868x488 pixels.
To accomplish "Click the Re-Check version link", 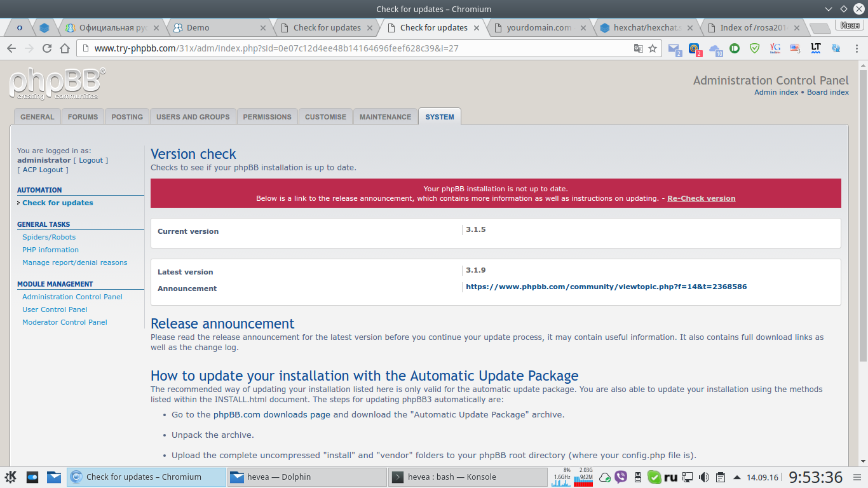I will (x=701, y=198).
